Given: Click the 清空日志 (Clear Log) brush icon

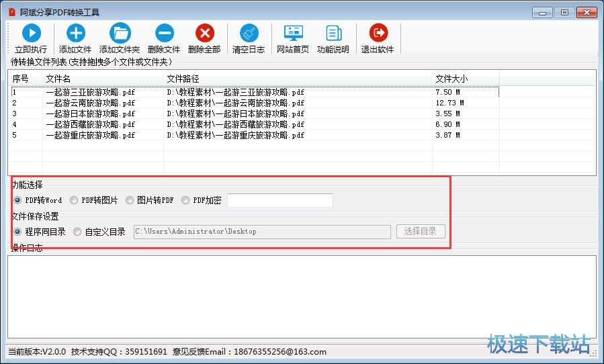Looking at the screenshot, I should click(x=249, y=34).
